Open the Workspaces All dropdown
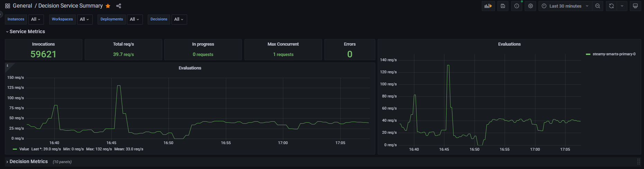The width and height of the screenshot is (644, 169). (x=84, y=19)
